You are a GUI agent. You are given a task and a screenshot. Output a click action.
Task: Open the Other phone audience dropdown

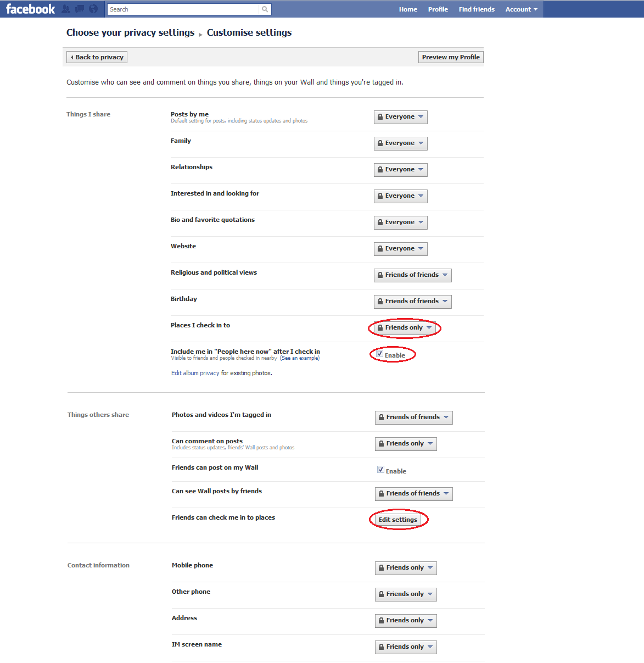pyautogui.click(x=406, y=594)
